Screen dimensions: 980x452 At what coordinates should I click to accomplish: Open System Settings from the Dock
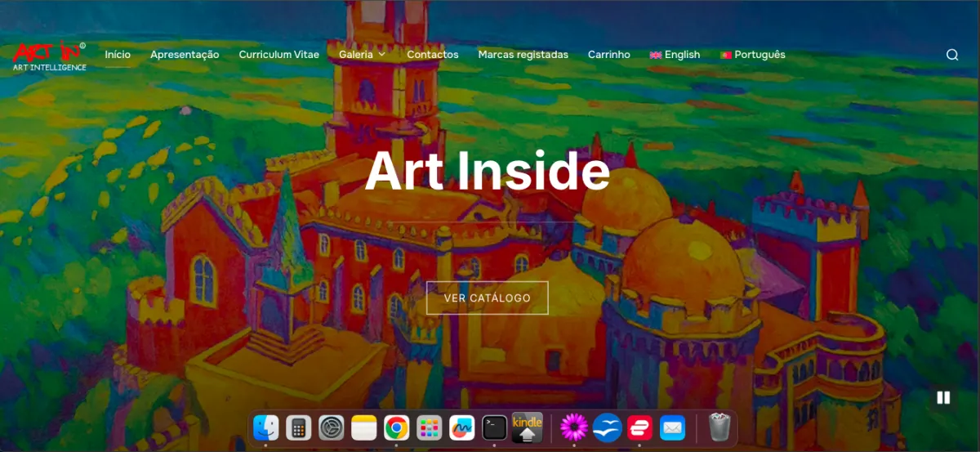(332, 427)
